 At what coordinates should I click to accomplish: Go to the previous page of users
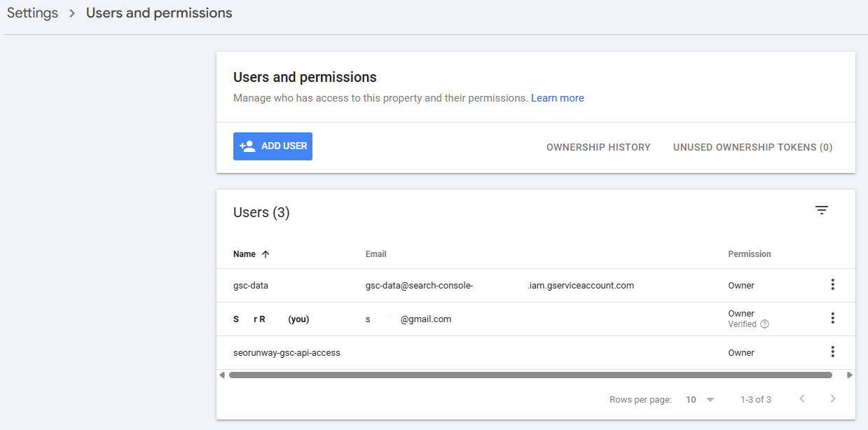pyautogui.click(x=802, y=399)
